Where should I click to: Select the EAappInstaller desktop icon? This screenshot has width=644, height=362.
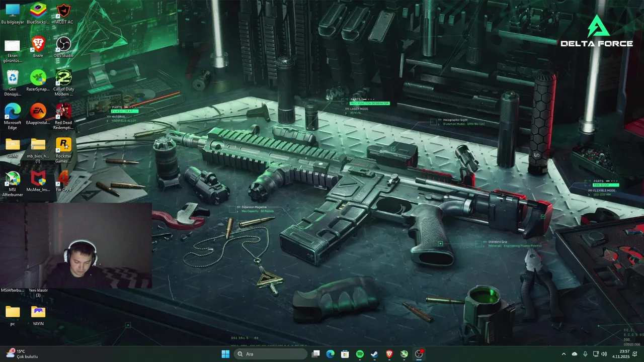[38, 114]
